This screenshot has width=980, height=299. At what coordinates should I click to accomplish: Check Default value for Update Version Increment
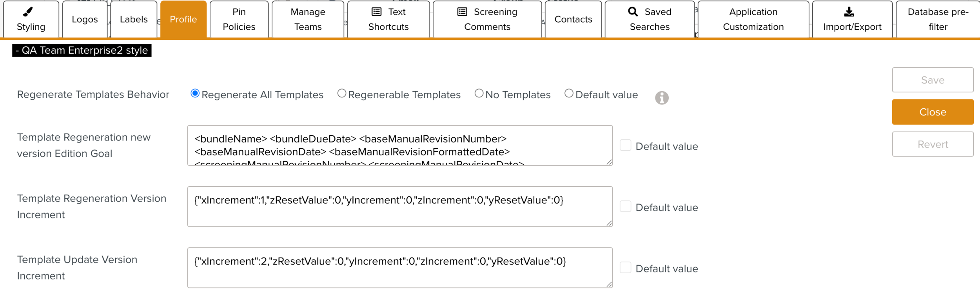click(x=626, y=268)
